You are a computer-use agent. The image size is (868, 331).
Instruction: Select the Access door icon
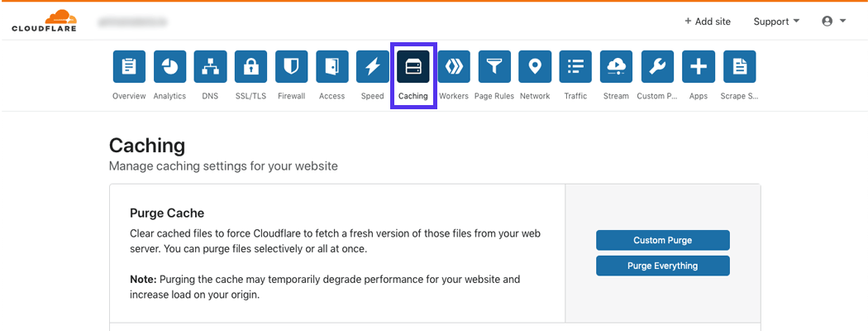pyautogui.click(x=331, y=67)
